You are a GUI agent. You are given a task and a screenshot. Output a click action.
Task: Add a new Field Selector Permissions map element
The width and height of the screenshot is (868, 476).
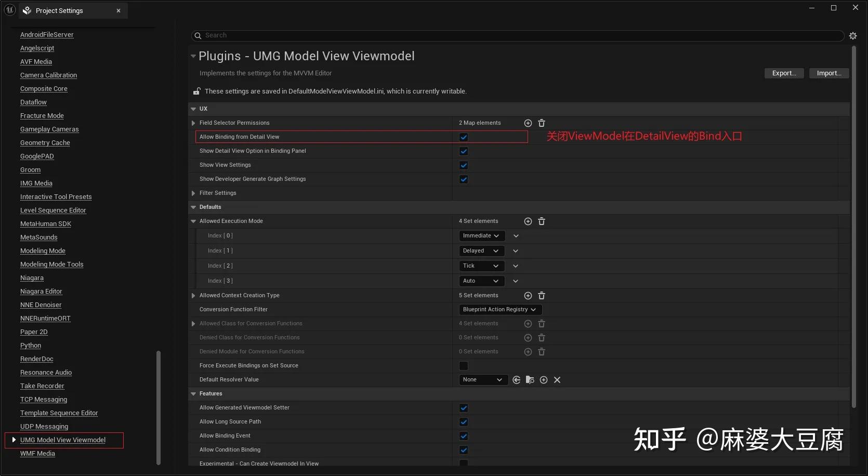pos(528,123)
